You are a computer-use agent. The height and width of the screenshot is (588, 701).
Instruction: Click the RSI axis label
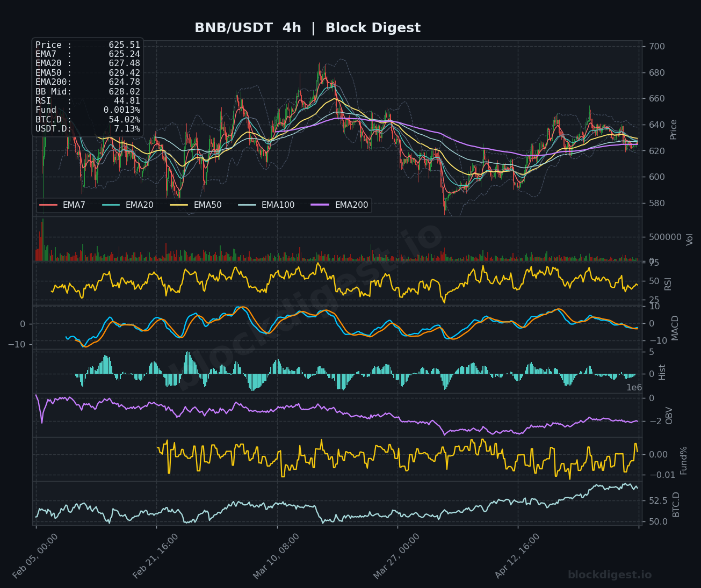click(x=668, y=284)
